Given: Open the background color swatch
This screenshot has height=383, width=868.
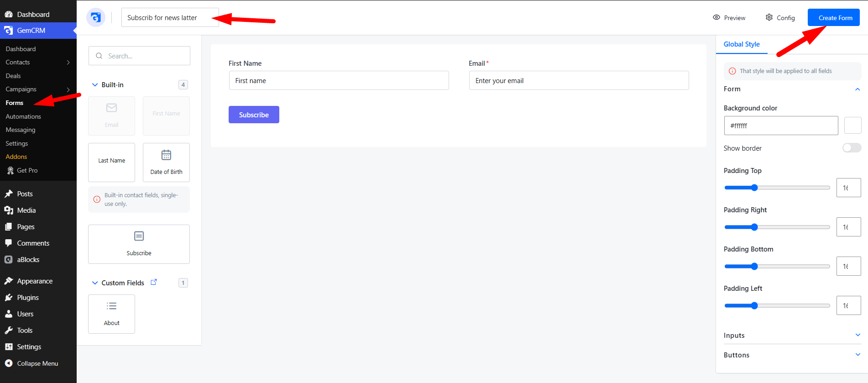Looking at the screenshot, I should pos(852,125).
